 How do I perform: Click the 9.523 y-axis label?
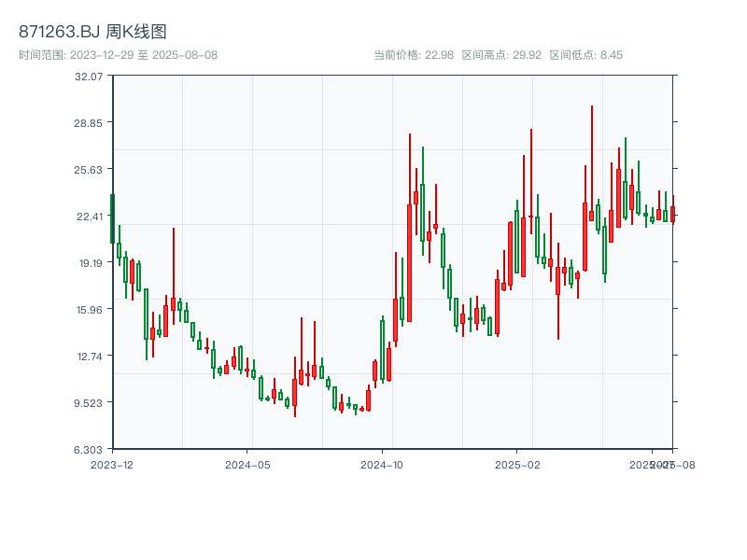point(89,403)
